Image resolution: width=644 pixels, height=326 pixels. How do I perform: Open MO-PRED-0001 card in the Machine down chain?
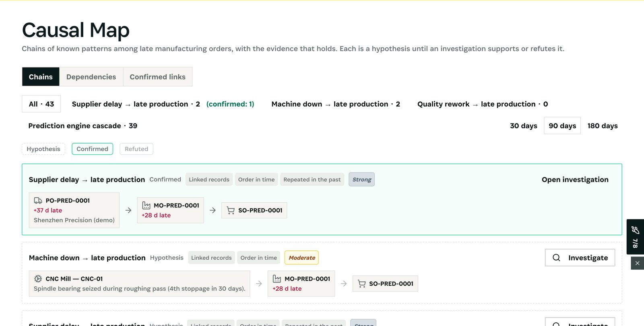301,284
